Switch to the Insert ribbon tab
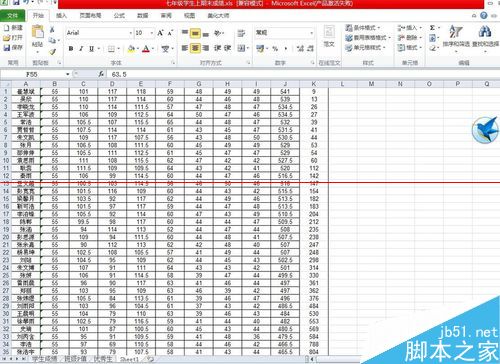Screen dimensions: 500x364 [61, 16]
